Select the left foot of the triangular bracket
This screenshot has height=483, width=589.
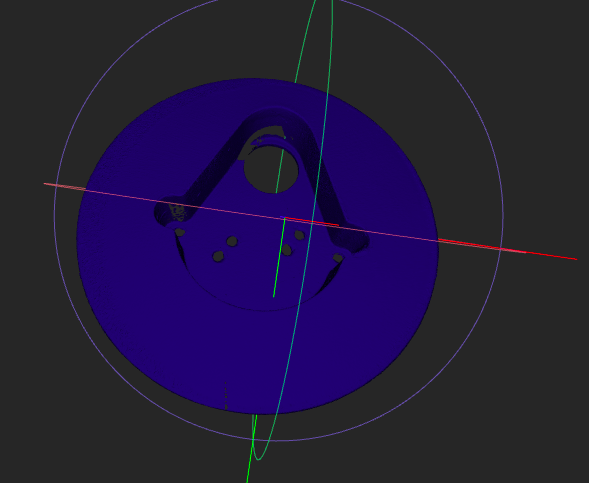point(174,212)
